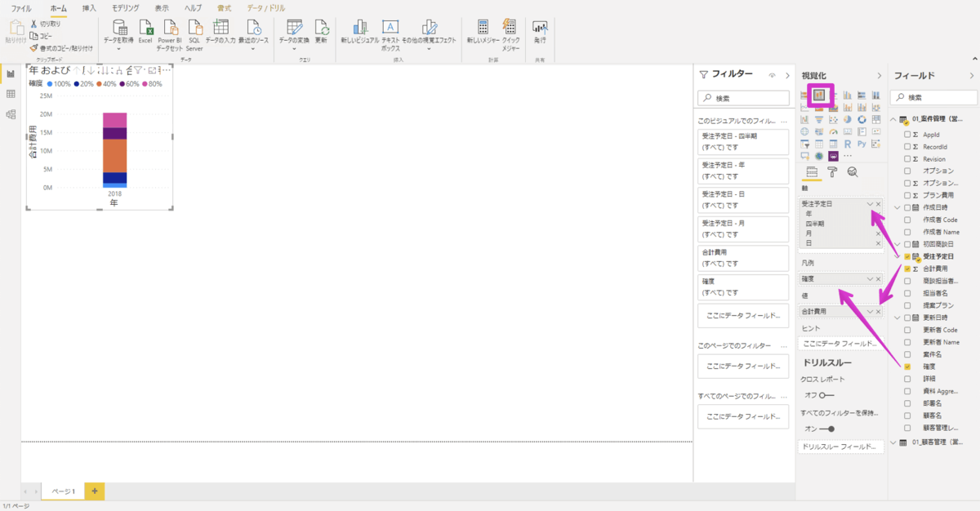
Task: Open dropdown for 確度 in legend well
Action: [870, 279]
